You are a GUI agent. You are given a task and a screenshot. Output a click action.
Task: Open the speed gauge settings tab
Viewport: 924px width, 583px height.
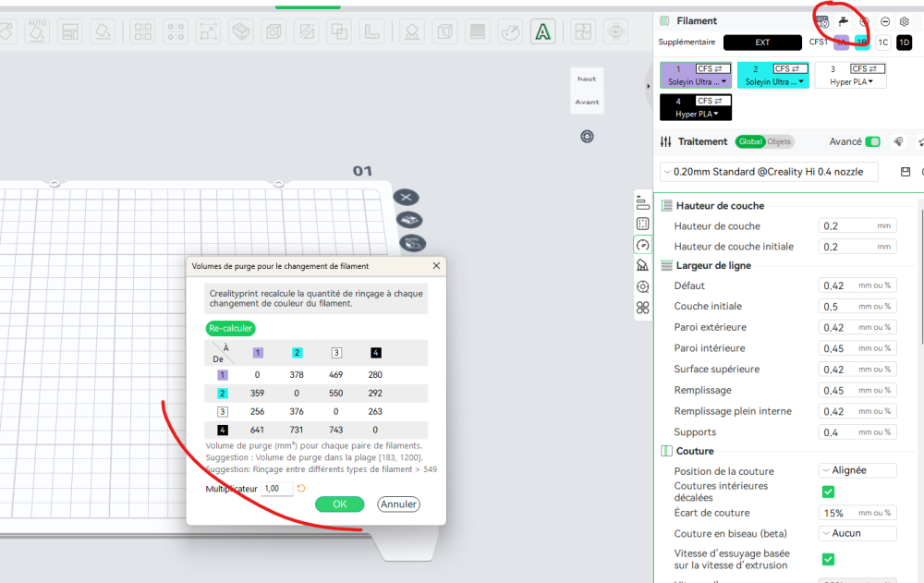click(x=643, y=245)
